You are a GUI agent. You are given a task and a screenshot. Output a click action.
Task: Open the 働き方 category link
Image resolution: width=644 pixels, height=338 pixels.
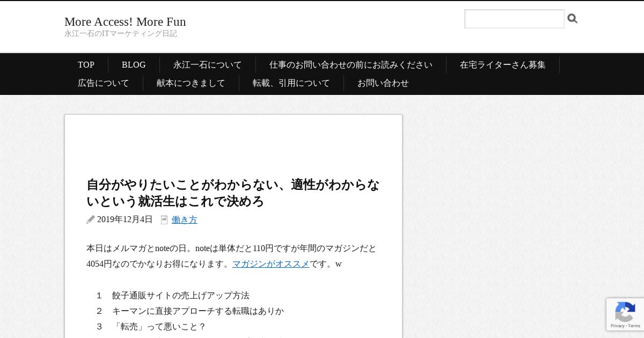(185, 219)
